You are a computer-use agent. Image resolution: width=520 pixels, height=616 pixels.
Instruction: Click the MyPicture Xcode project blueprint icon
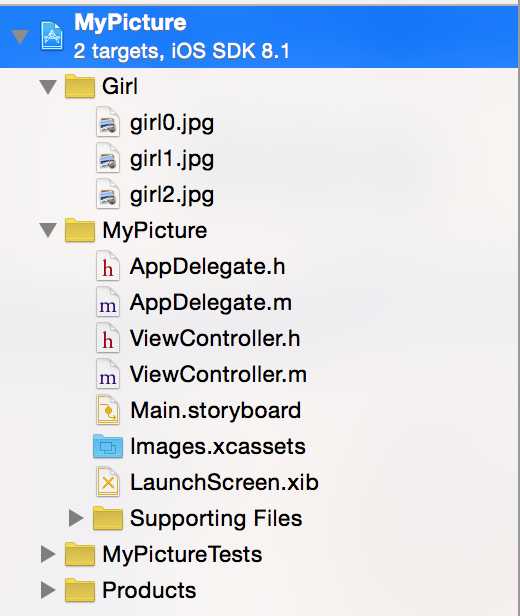tap(52, 36)
